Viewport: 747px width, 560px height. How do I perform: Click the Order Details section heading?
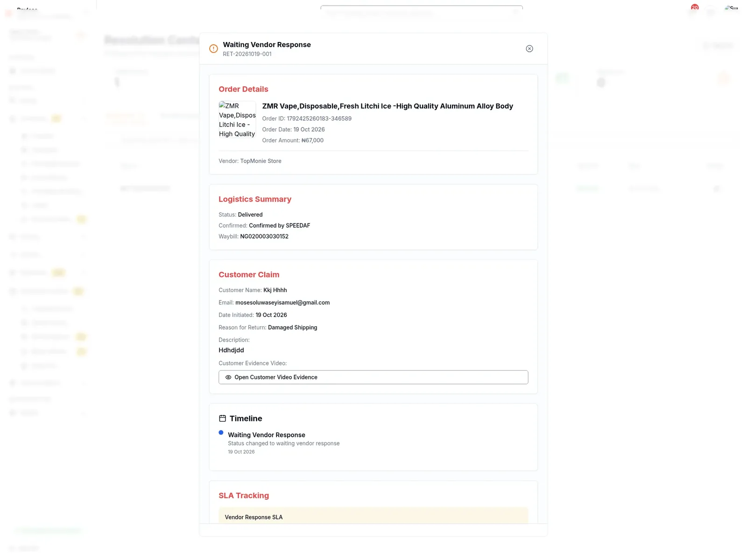[x=243, y=89]
